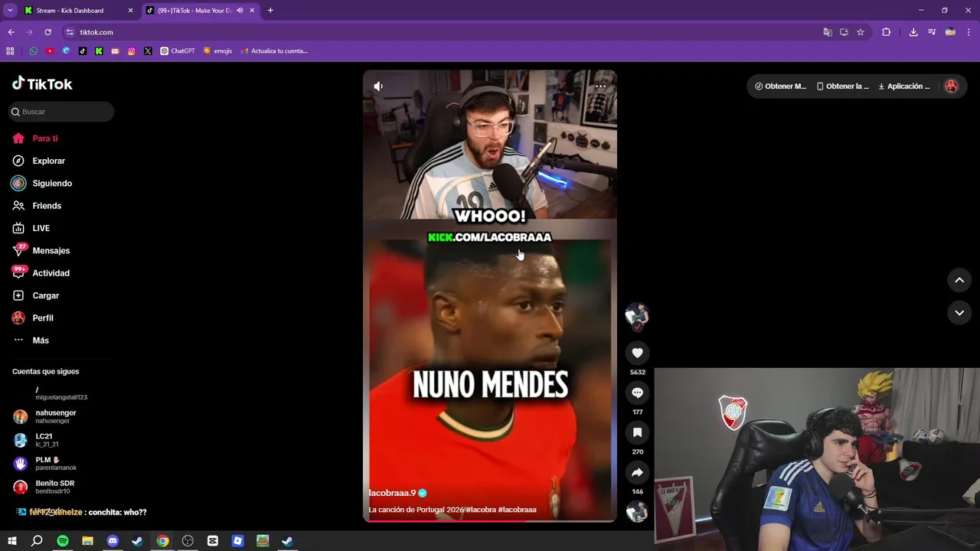This screenshot has height=551, width=980.
Task: Open browser Downloads icon
Action: [913, 32]
